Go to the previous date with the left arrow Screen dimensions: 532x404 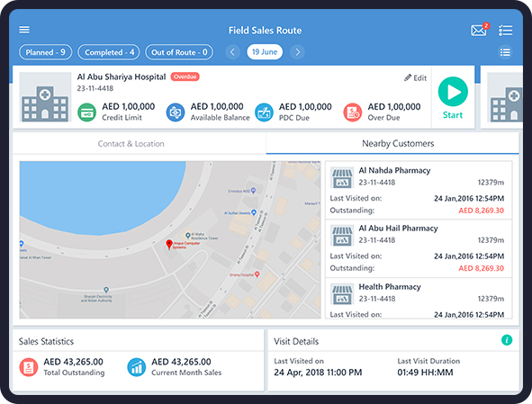pos(233,52)
